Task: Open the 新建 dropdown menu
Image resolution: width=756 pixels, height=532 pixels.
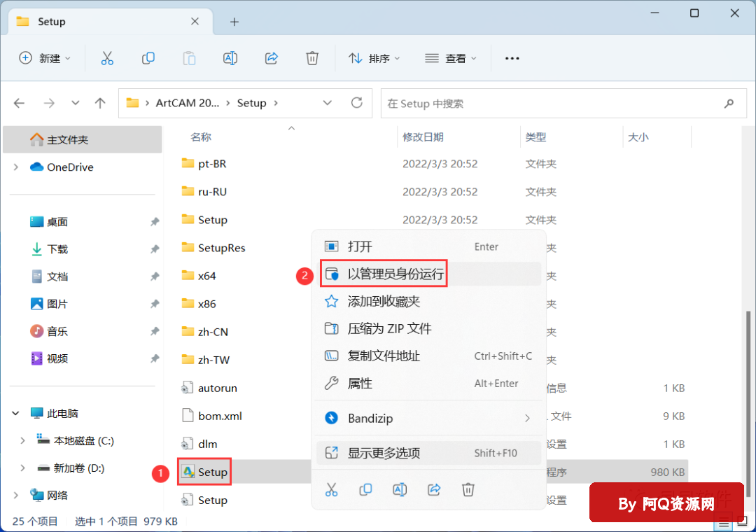Action: point(44,58)
